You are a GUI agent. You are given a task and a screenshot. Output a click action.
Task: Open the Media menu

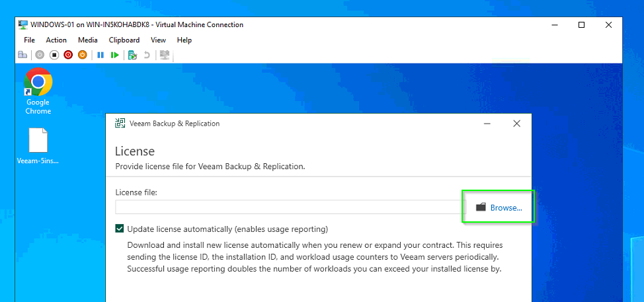coord(88,40)
